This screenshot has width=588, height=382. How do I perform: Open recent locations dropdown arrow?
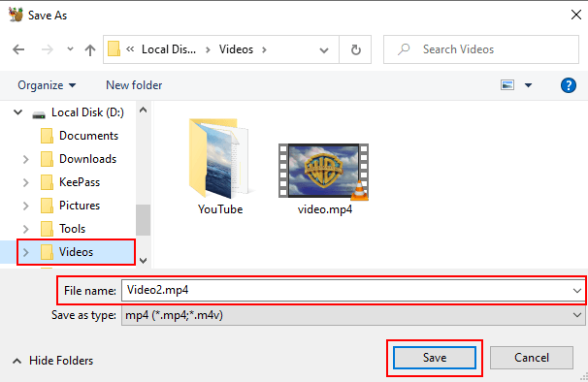pos(70,49)
